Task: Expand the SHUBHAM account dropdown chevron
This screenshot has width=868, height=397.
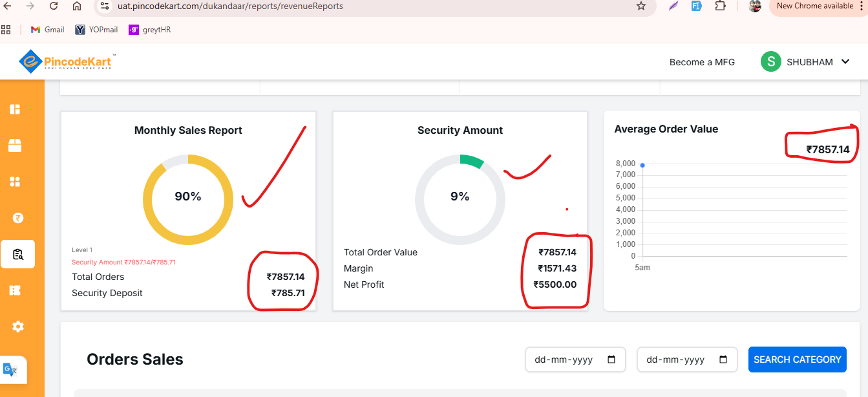Action: pyautogui.click(x=845, y=62)
